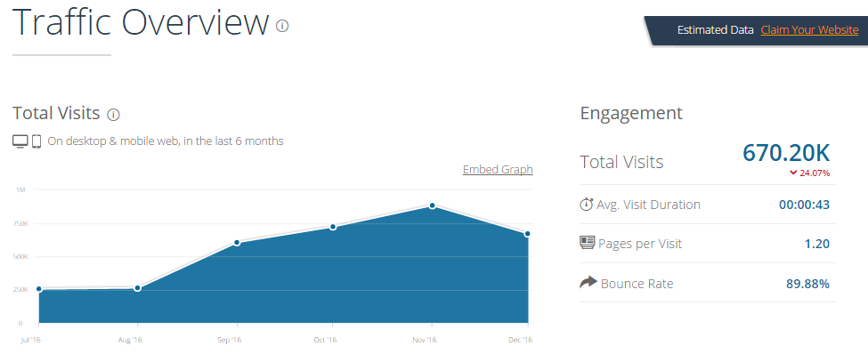
Task: Select the Oct '16 data point on chart
Action: click(x=333, y=228)
